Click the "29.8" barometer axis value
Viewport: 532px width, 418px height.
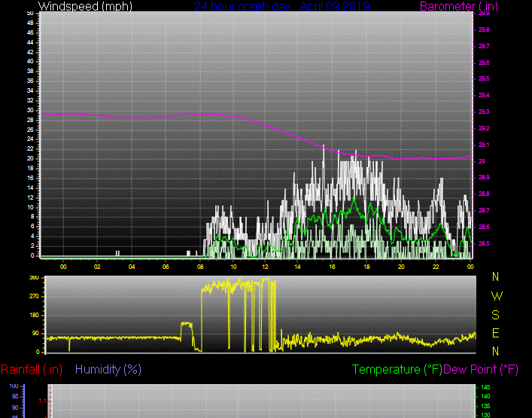pyautogui.click(x=484, y=29)
